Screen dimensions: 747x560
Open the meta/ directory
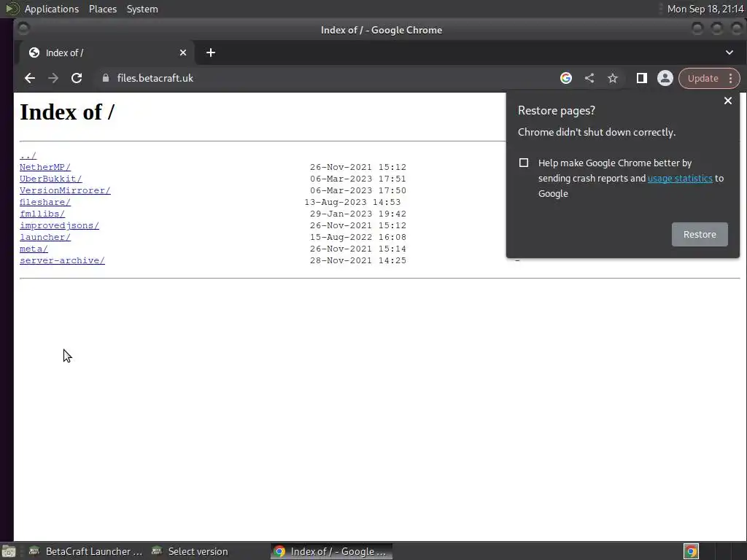tap(34, 249)
